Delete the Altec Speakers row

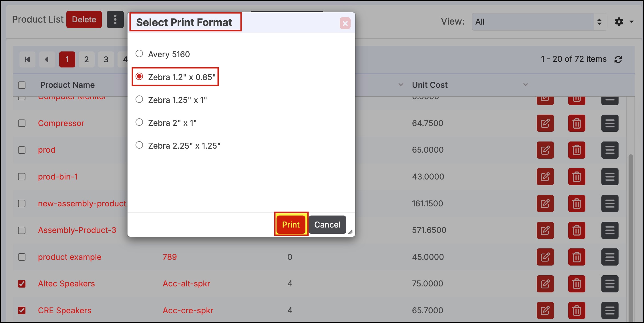577,284
